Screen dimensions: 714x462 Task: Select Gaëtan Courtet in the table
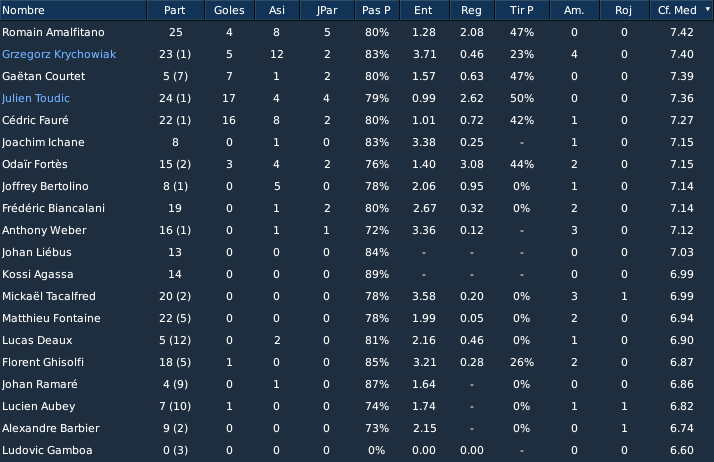(x=357, y=76)
